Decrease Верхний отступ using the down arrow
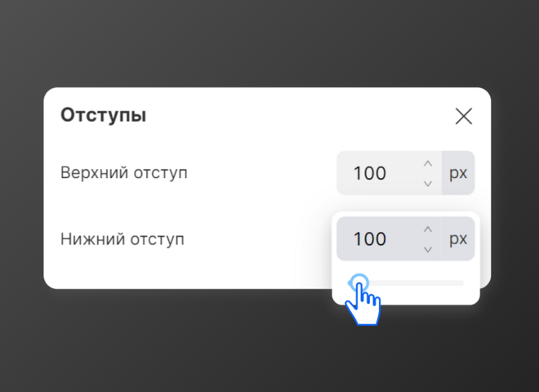Screen dimensions: 539x392 428,184
